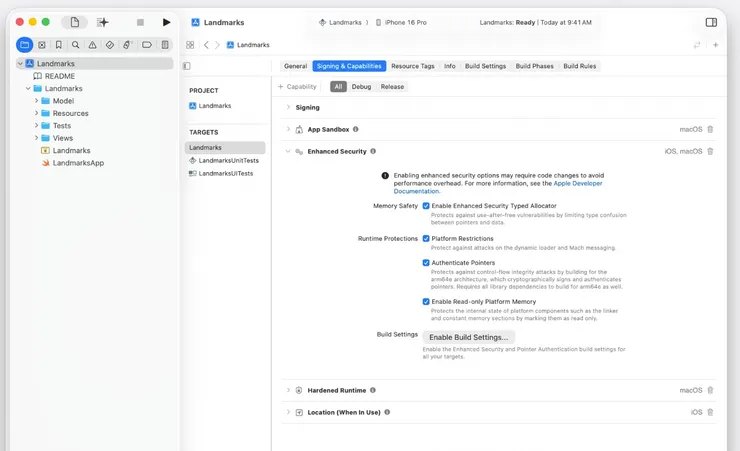This screenshot has width=740, height=451.
Task: Toggle Enable Enhanced Security Typed Allocator checkbox
Action: [426, 206]
